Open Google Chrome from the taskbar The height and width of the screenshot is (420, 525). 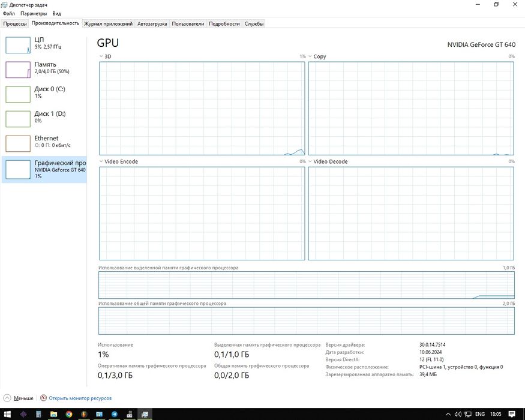(68, 414)
